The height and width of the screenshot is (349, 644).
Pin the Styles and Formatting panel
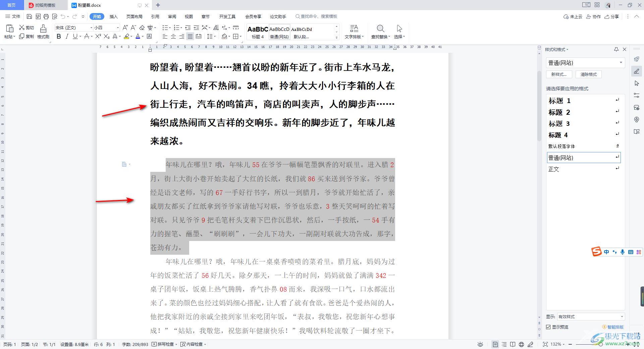pyautogui.click(x=616, y=49)
